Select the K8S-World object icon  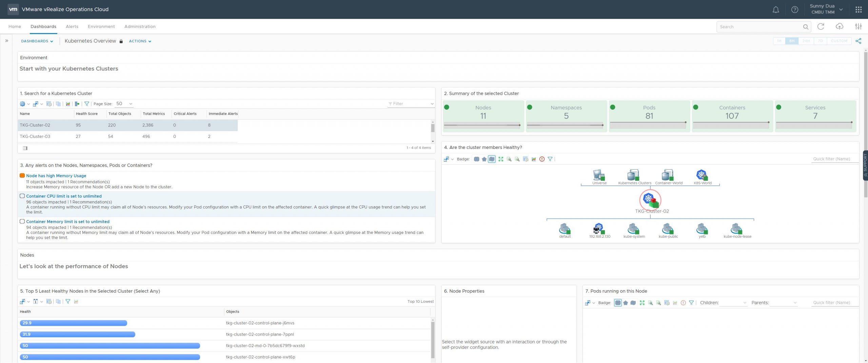[x=702, y=175]
